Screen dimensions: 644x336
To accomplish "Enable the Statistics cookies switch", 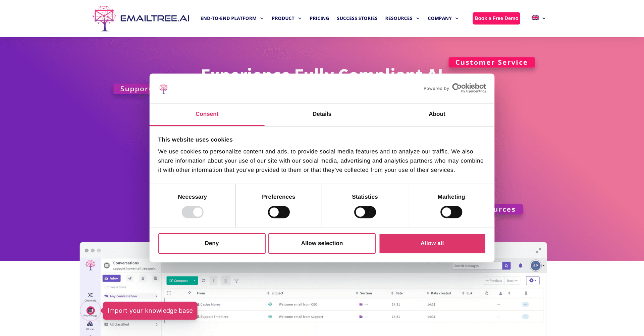I will (x=365, y=212).
